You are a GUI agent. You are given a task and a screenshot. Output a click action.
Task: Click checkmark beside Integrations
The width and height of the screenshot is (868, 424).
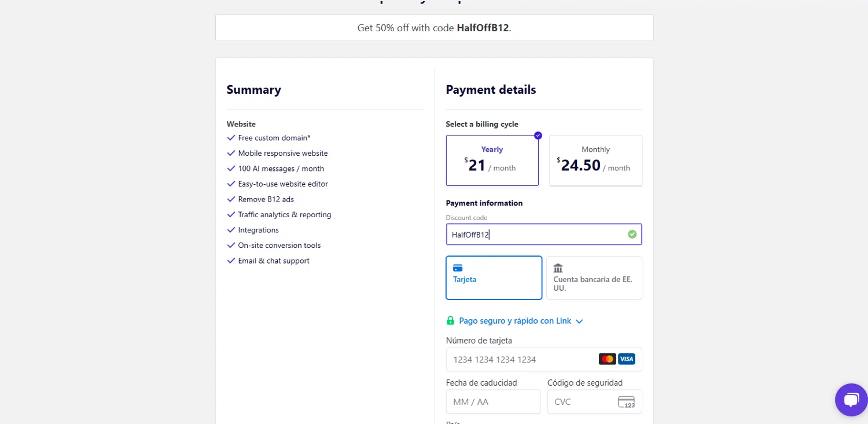[x=231, y=230]
